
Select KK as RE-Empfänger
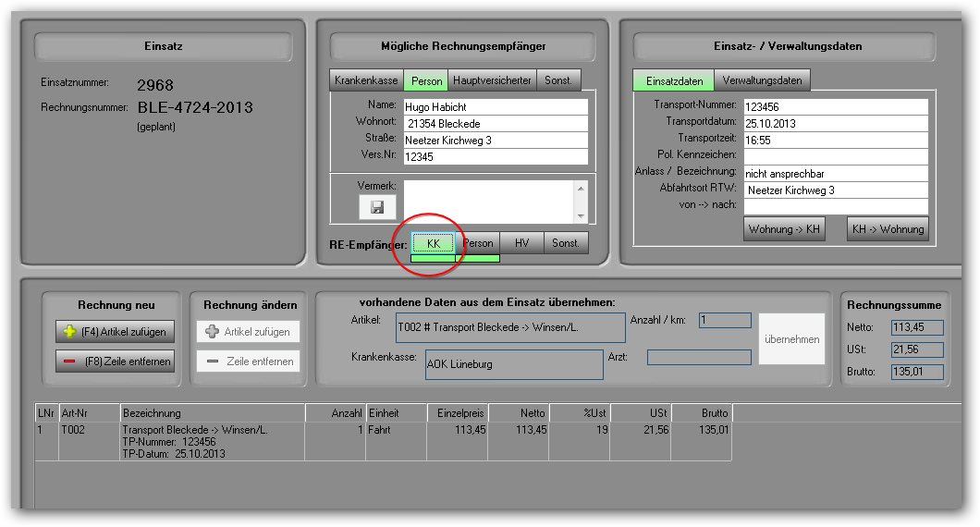click(x=433, y=243)
